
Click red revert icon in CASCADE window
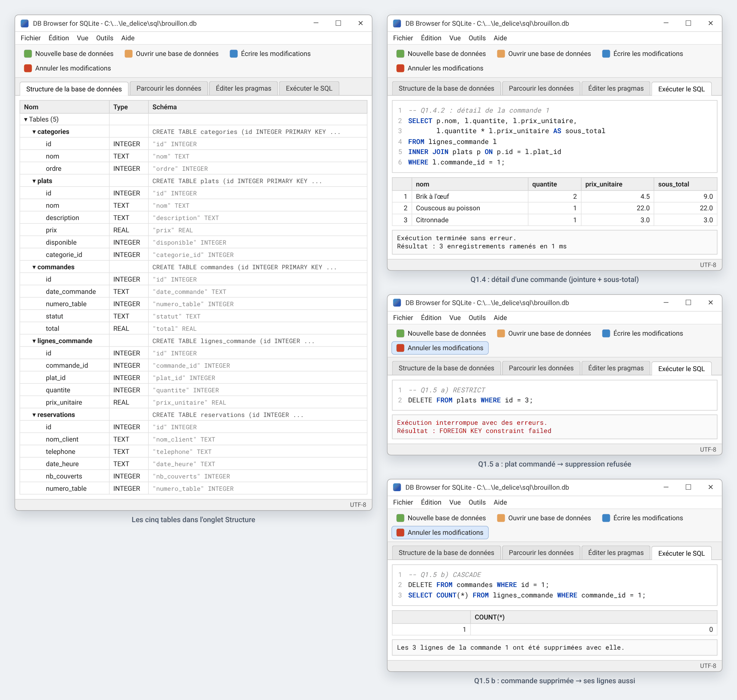tap(400, 533)
